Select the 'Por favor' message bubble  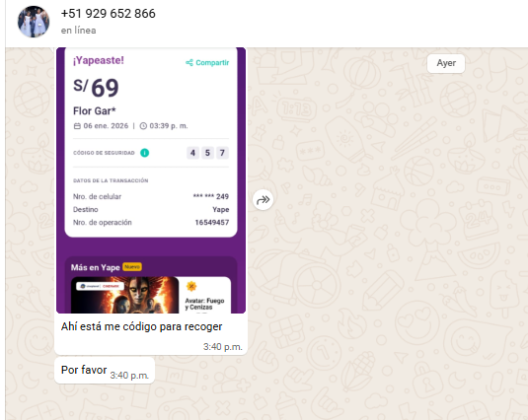tap(105, 371)
